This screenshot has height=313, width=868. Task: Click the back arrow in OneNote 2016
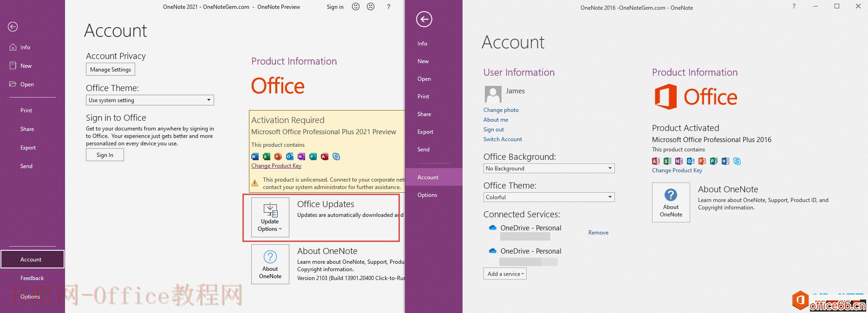click(x=424, y=19)
